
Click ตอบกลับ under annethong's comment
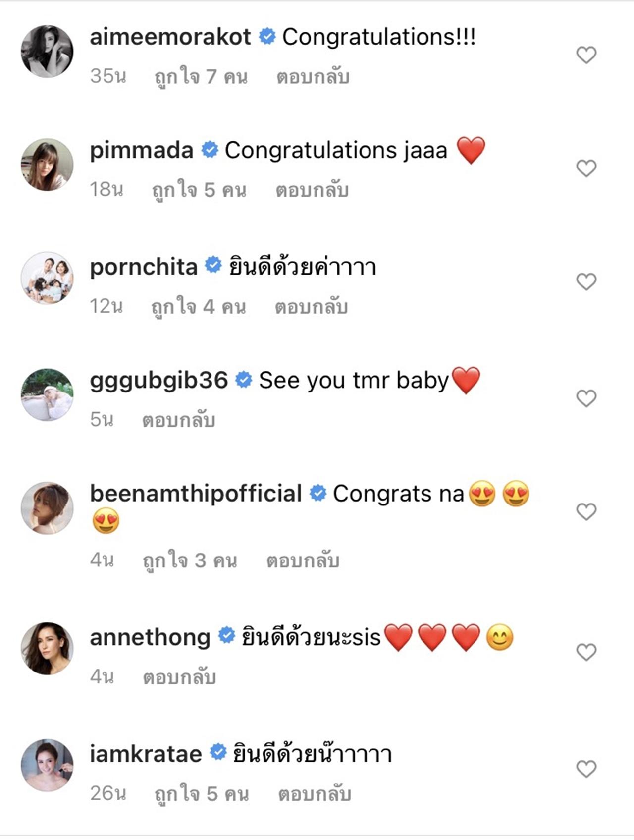(x=179, y=677)
